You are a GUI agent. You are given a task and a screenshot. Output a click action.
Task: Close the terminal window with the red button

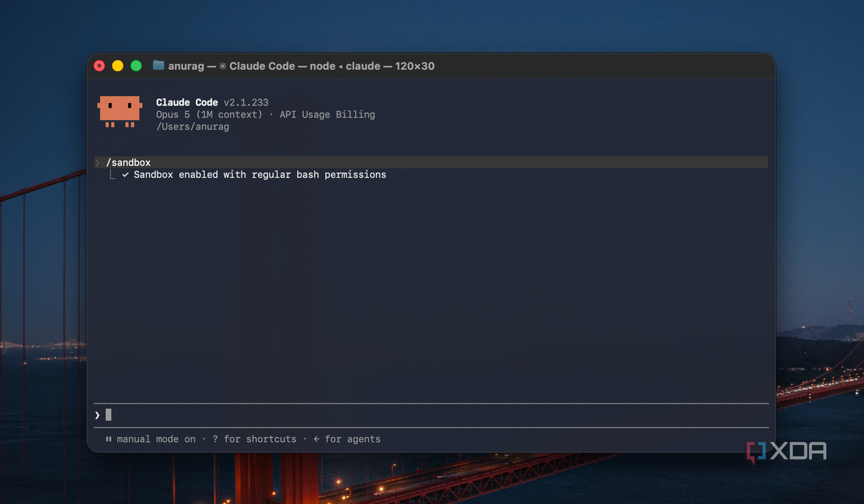tap(100, 66)
